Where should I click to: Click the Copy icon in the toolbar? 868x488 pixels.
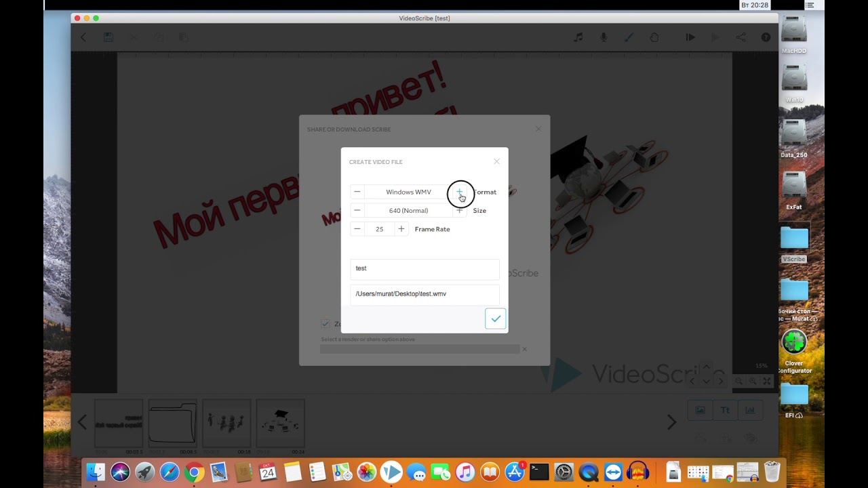coord(159,37)
